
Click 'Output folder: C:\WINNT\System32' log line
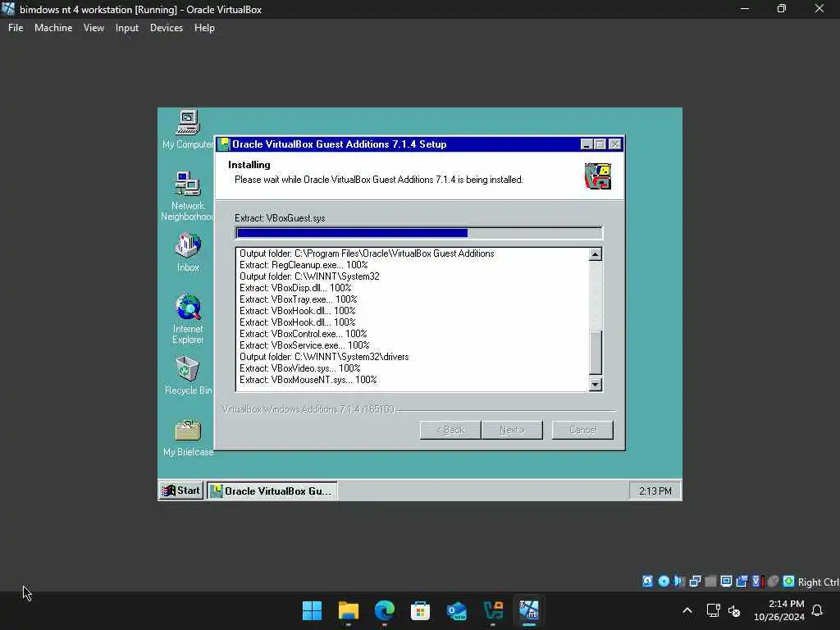309,276
